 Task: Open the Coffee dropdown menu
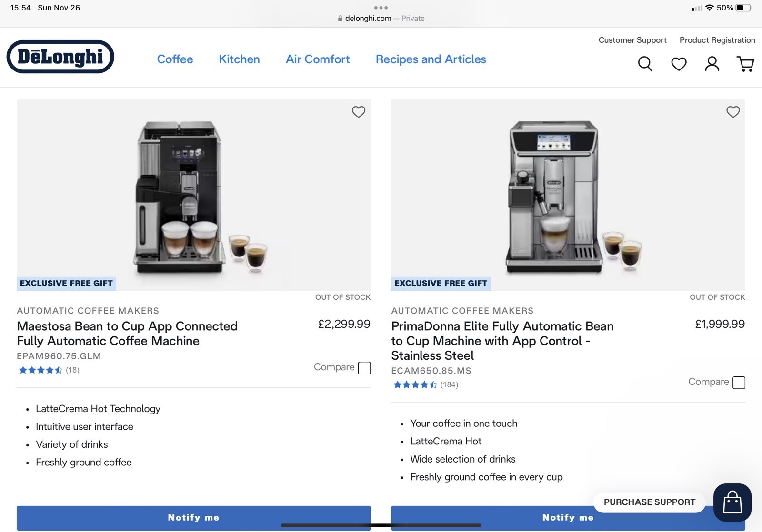click(x=175, y=59)
